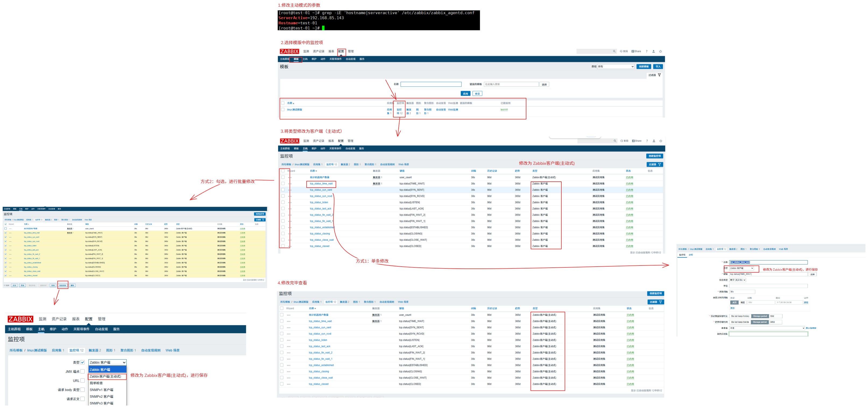Viewport: 868px width, 408px height.
Task: Tick the checked 类型 checkbox in the batch update form
Action: 83,363
